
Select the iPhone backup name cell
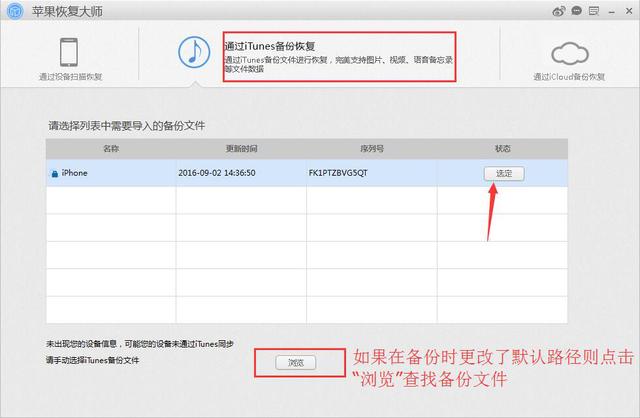pyautogui.click(x=111, y=173)
